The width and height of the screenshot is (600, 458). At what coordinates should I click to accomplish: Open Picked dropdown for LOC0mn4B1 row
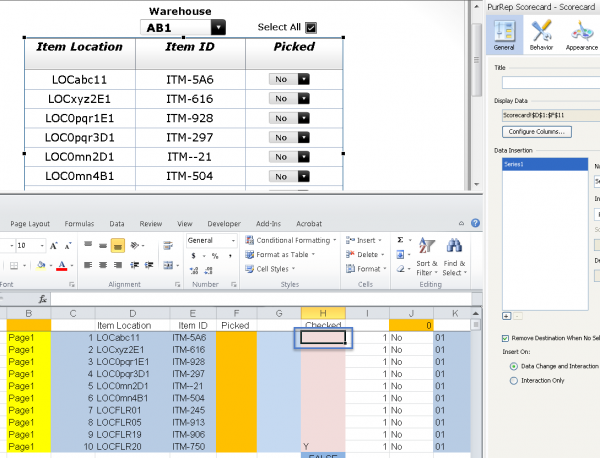point(303,176)
